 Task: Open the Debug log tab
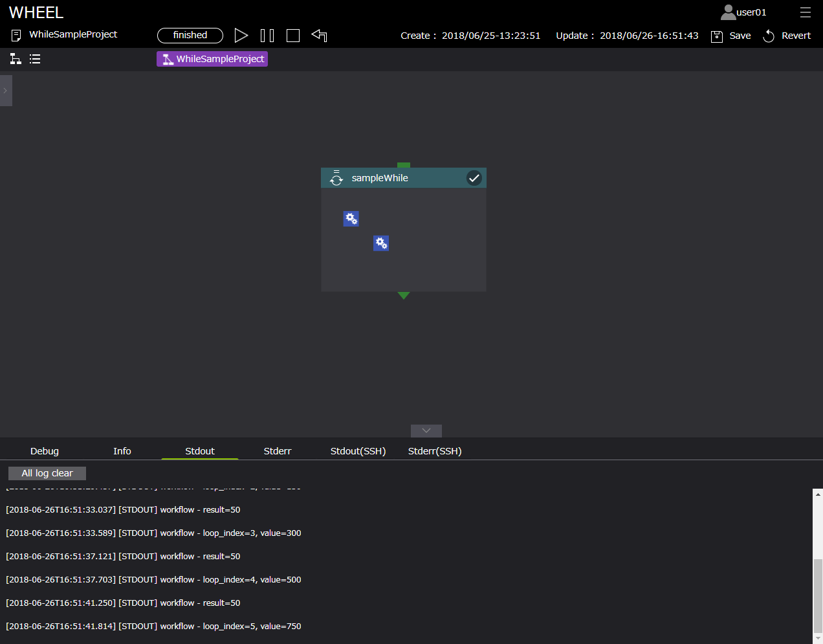[45, 451]
